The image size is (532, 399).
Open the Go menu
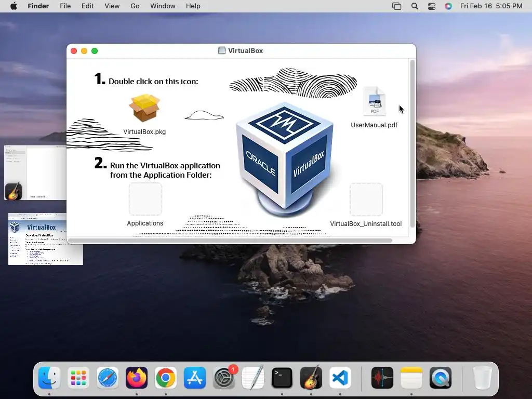coord(135,6)
